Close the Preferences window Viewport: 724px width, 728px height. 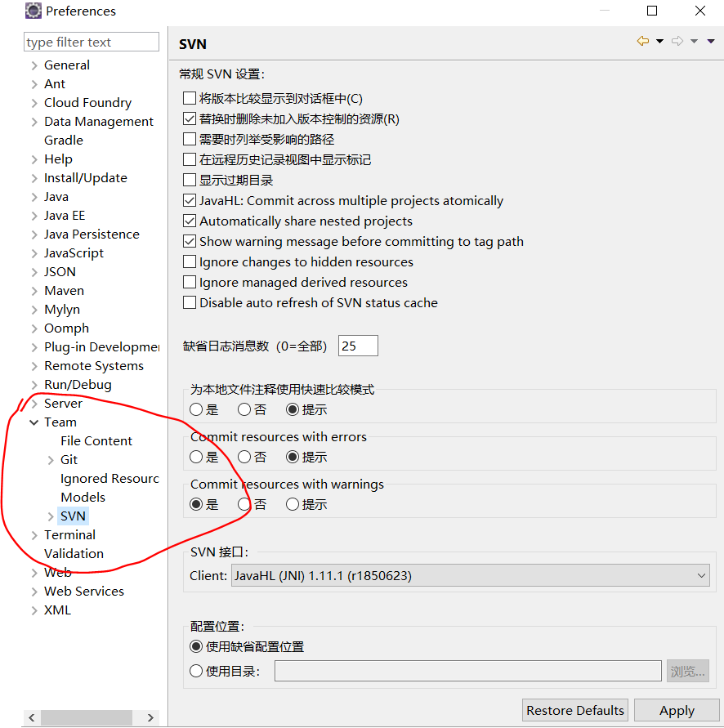(699, 11)
